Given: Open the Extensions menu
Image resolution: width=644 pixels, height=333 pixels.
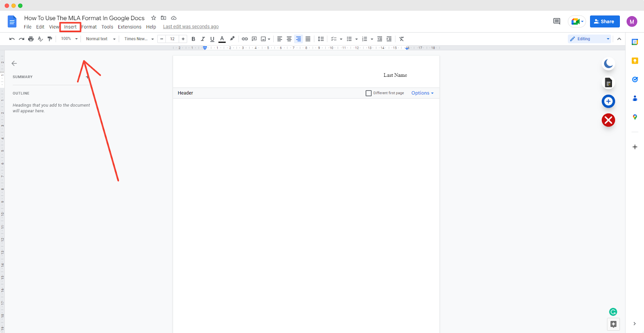Looking at the screenshot, I should (130, 27).
